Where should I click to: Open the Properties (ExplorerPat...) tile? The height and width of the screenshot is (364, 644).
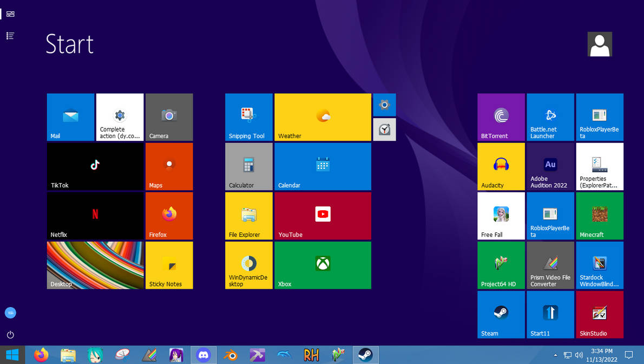click(600, 167)
